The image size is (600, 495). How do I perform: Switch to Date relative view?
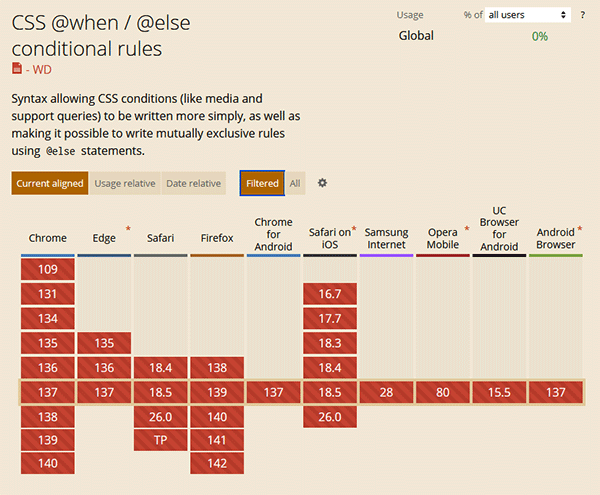coord(194,183)
